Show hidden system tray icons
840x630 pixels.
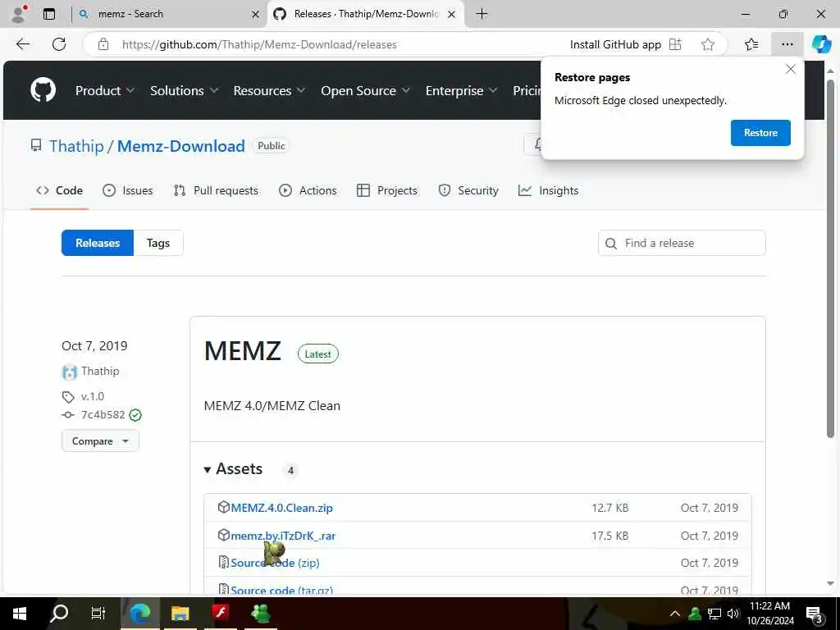tap(675, 614)
